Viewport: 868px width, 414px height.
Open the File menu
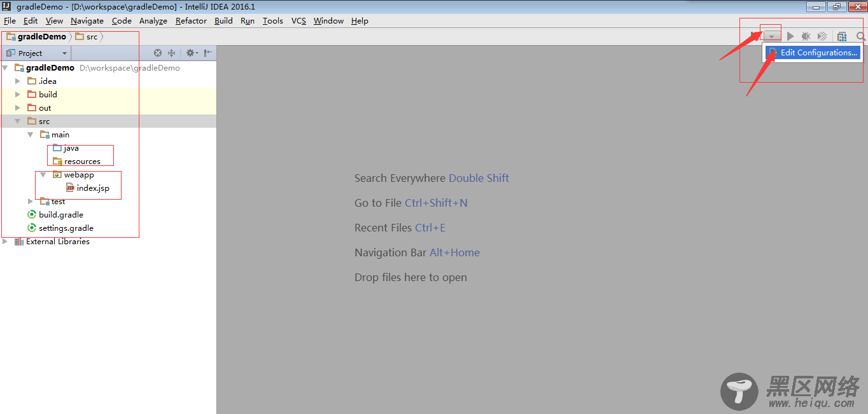click(x=10, y=20)
